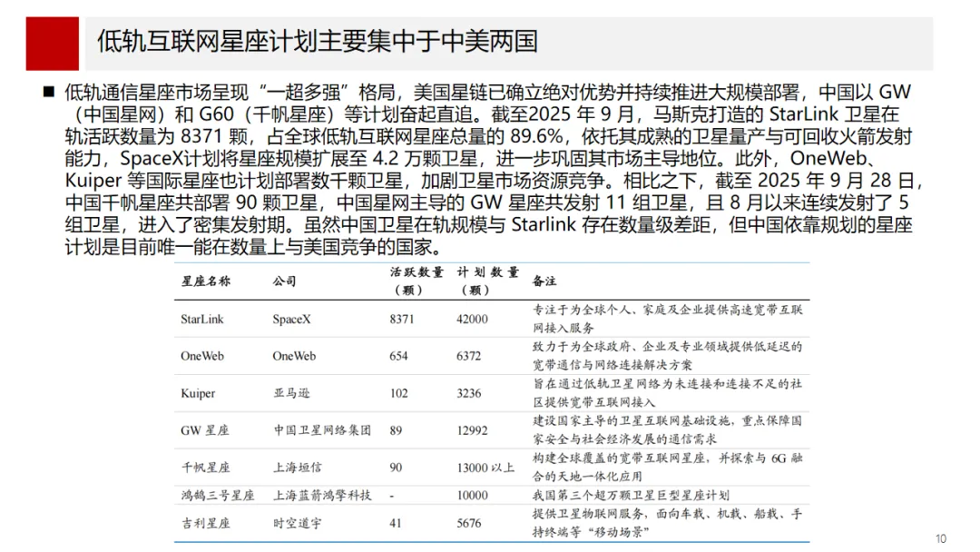The height and width of the screenshot is (552, 980).
Task: Click the planned quantity 12992
Action: tap(472, 430)
